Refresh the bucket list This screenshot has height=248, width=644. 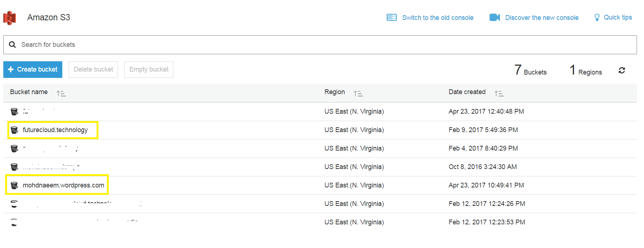pyautogui.click(x=622, y=70)
